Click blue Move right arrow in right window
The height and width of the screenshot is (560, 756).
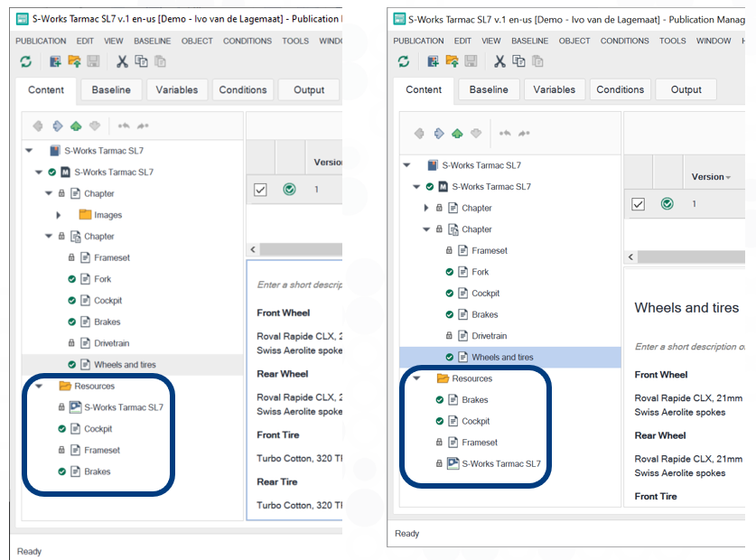coord(439,133)
